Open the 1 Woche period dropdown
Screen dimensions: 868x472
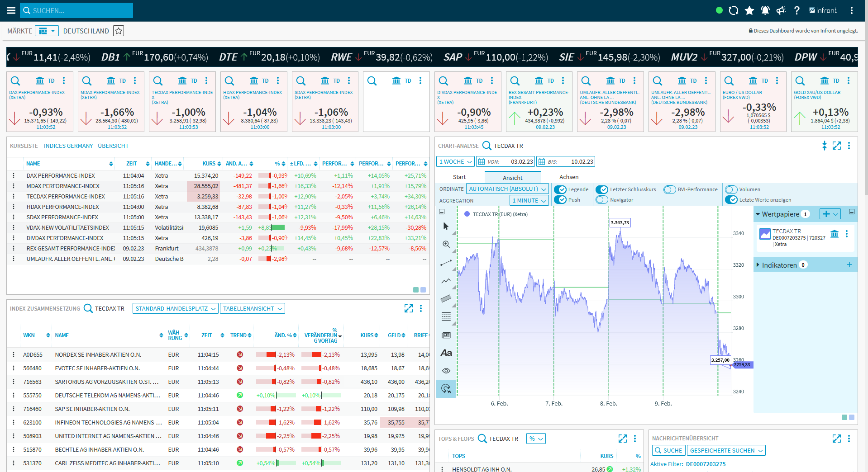coord(455,162)
